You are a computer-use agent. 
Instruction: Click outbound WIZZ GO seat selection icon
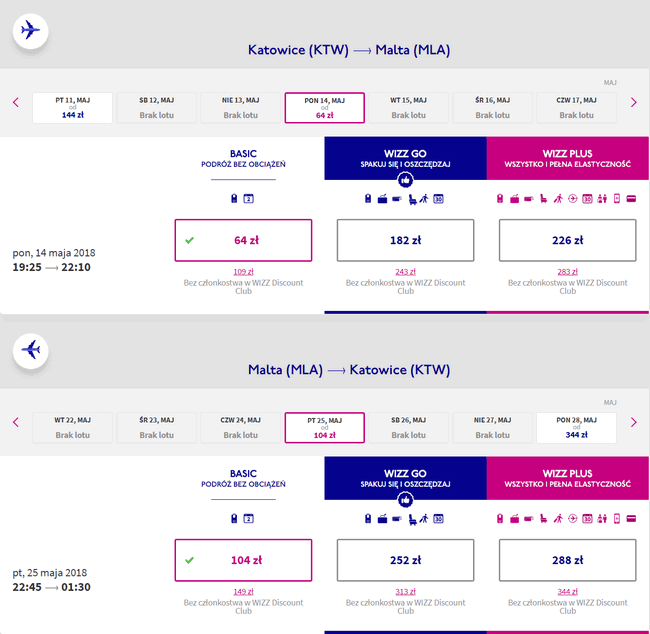pos(412,199)
